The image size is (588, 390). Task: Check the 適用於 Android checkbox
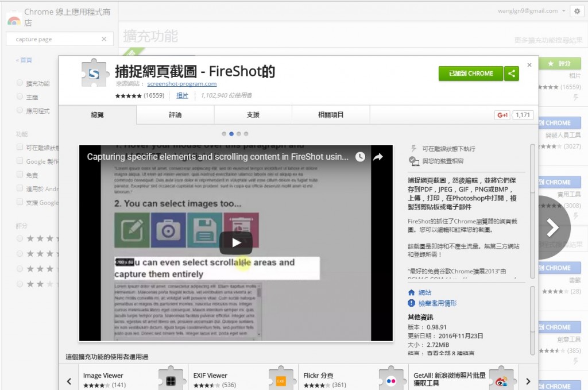point(20,188)
